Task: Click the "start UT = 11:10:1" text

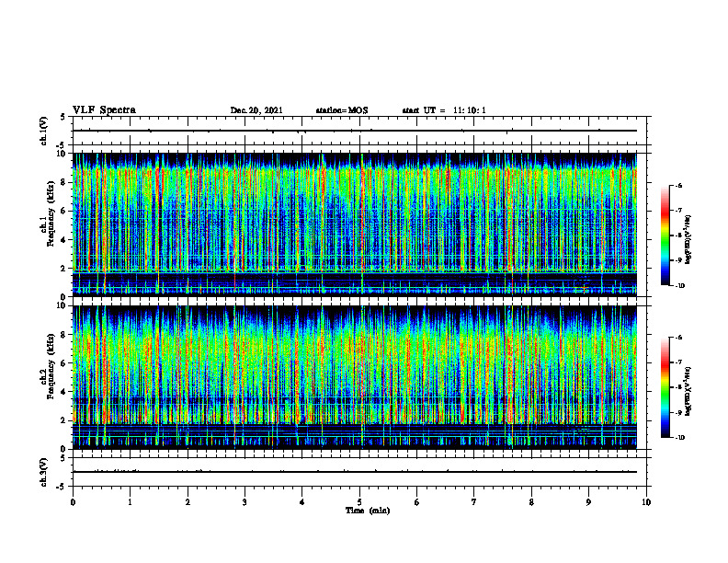Action: pos(444,110)
